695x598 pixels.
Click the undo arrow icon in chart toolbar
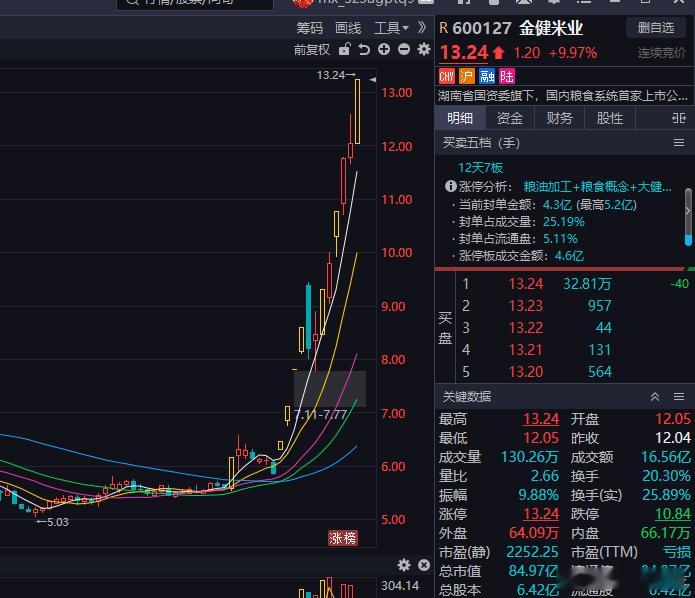[x=364, y=49]
